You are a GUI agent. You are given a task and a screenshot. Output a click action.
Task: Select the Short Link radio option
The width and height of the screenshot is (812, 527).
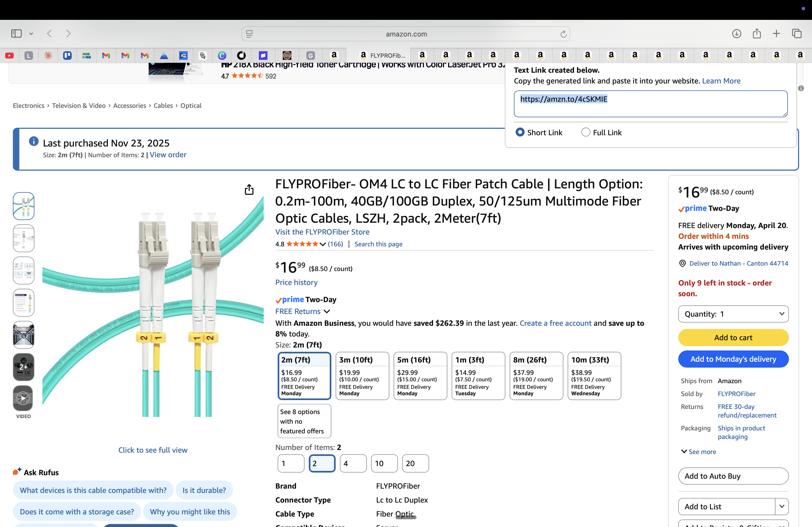click(520, 132)
